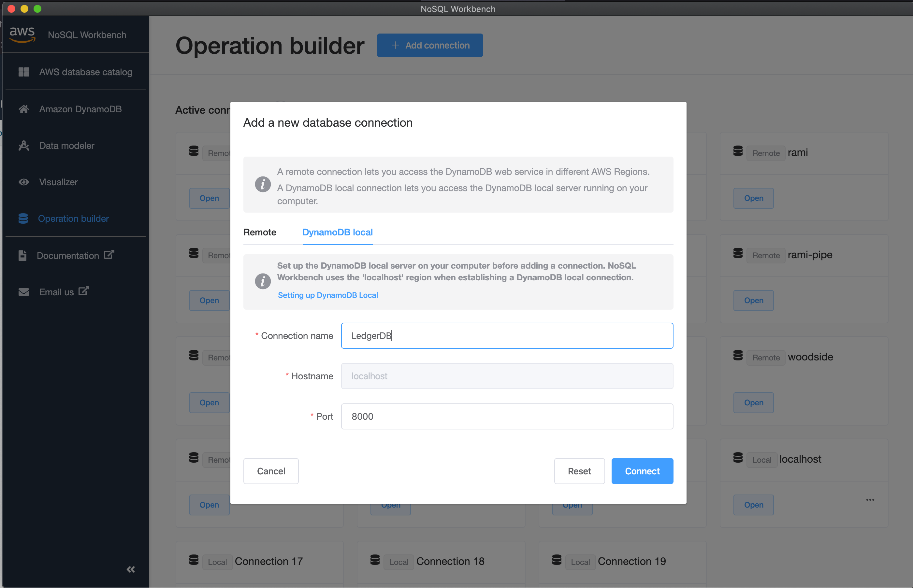913x588 pixels.
Task: Go to Amazon DynamoDB menu item
Action: [76, 109]
